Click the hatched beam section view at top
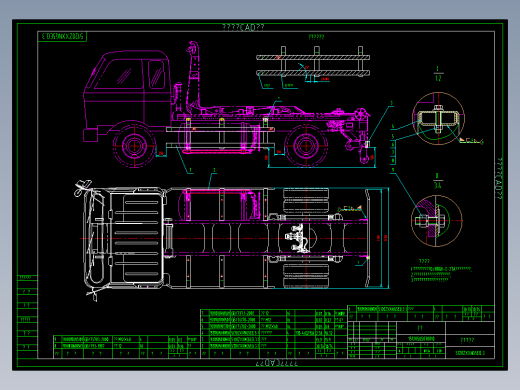The height and width of the screenshot is (390, 520). pos(313,63)
